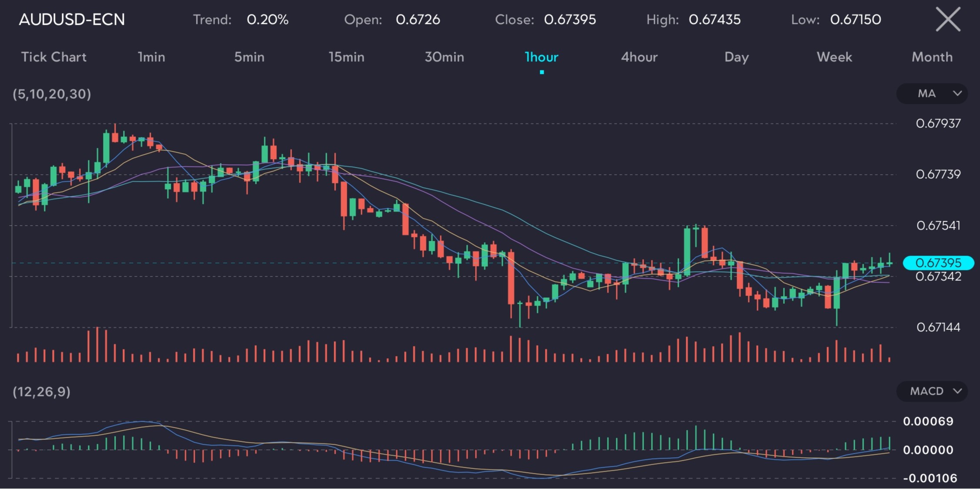Click the Close value 0.67395 in header
Image resolution: width=980 pixels, height=489 pixels.
(x=570, y=20)
